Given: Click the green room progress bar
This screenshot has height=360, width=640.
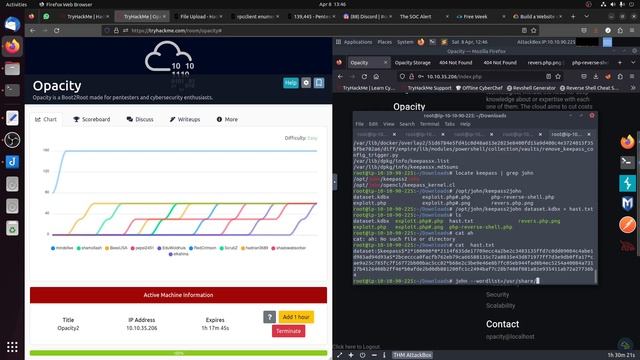Looking at the screenshot, I should click(178, 353).
